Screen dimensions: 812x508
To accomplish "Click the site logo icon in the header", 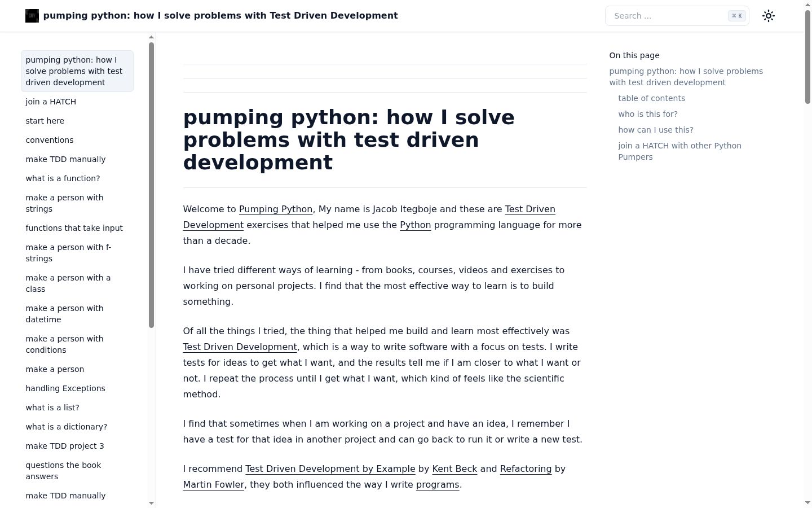I will (x=32, y=16).
